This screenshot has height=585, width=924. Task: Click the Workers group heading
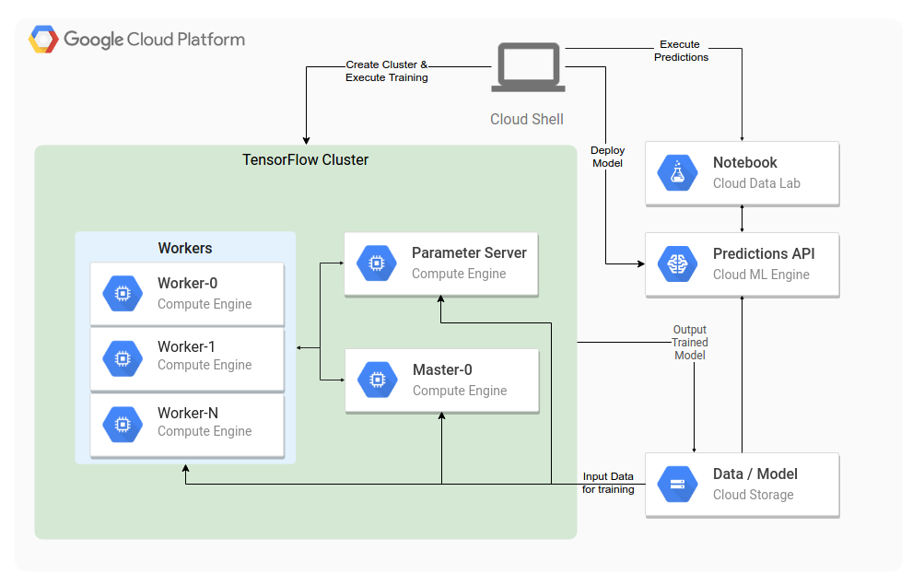185,249
